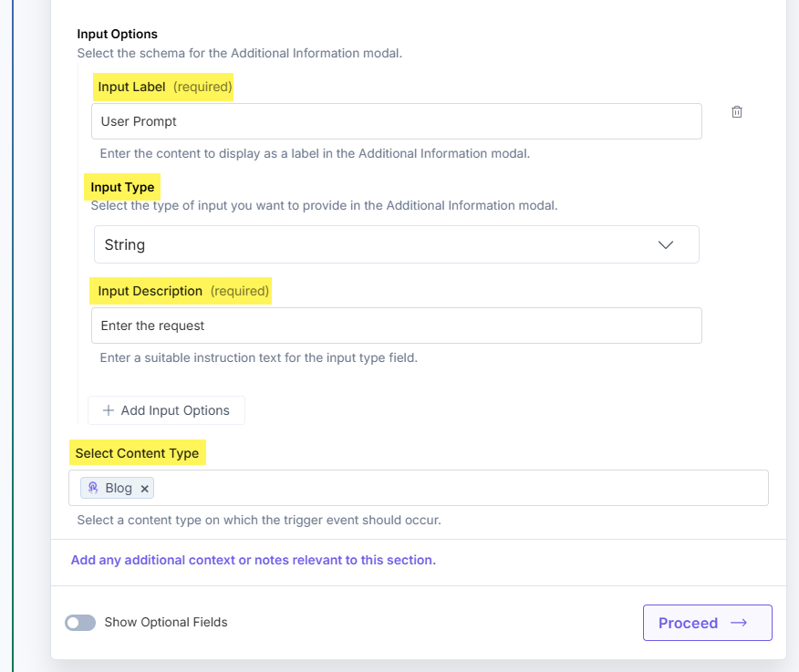
Task: Select the Blog content type chip
Action: (117, 488)
